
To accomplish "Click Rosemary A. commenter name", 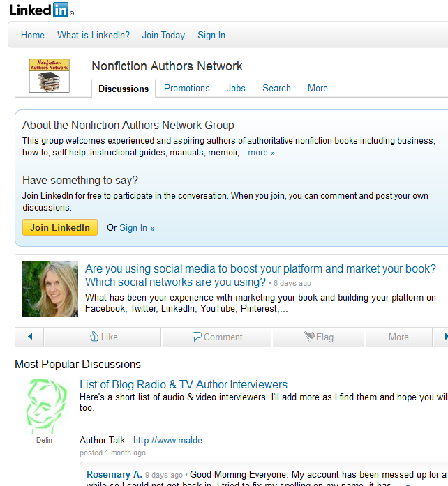I will (x=114, y=475).
